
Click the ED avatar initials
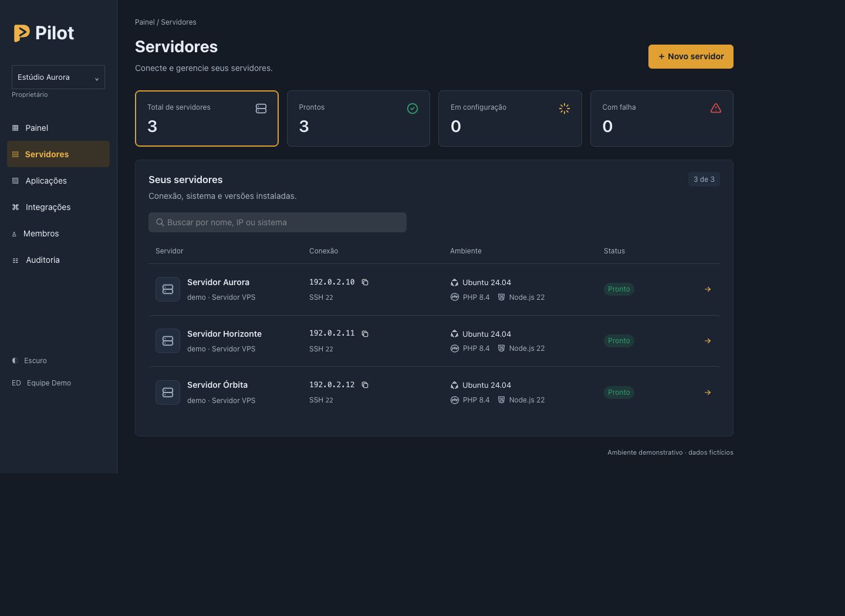[16, 383]
